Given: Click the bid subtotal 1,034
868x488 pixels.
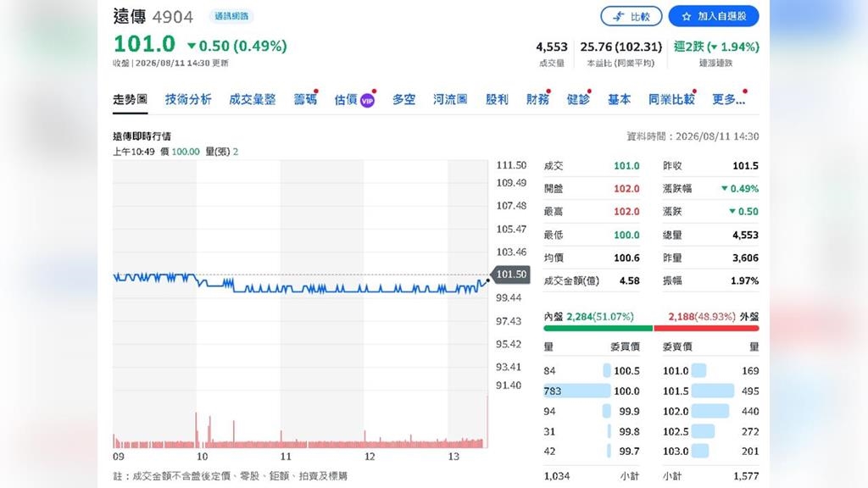Looking at the screenshot, I should (557, 476).
